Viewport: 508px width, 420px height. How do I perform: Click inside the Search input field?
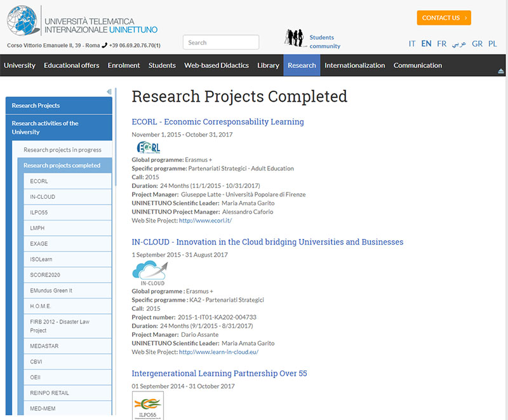tap(220, 43)
